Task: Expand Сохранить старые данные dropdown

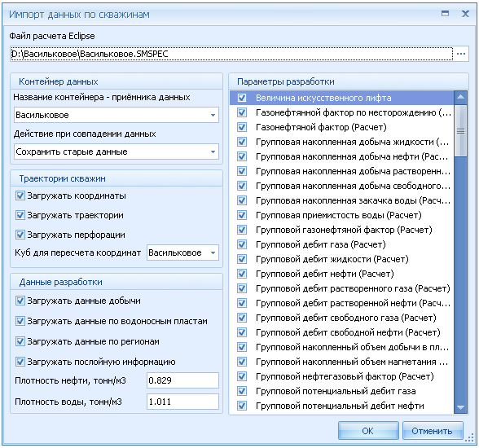Action: click(116, 152)
